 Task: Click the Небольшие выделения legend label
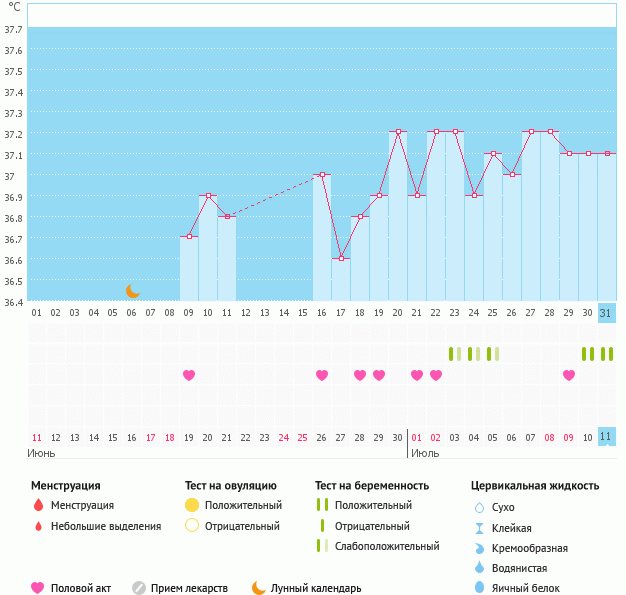106,526
